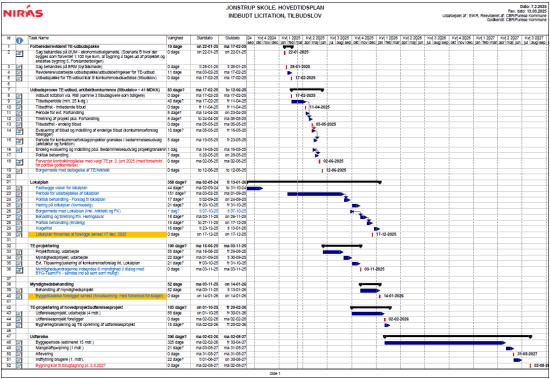Viewport: 550px width, 379px height.
Task: Select the Myndighedsbehandling summary task name
Action: pyautogui.click(x=52, y=285)
